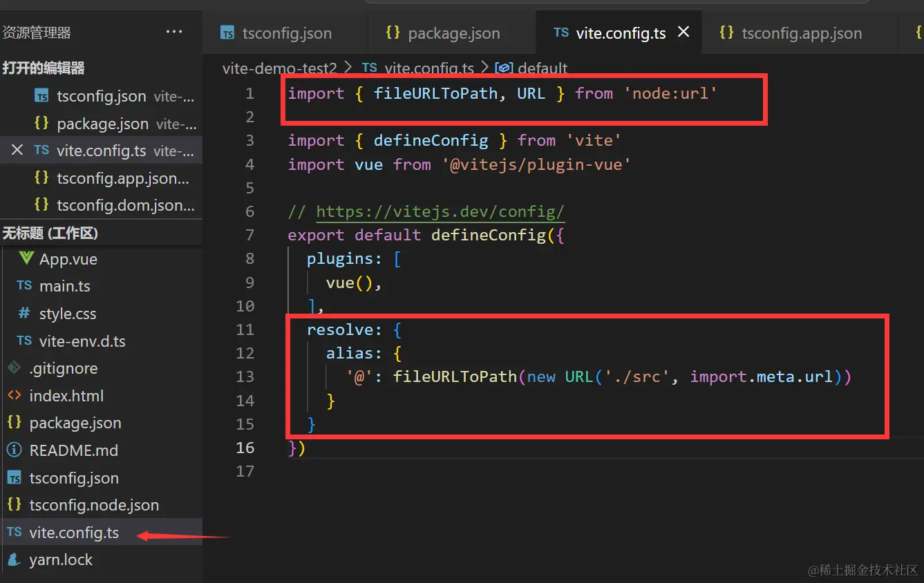Viewport: 924px width, 583px height.
Task: Click vite-demo-test2 in the breadcrumb
Action: (279, 68)
